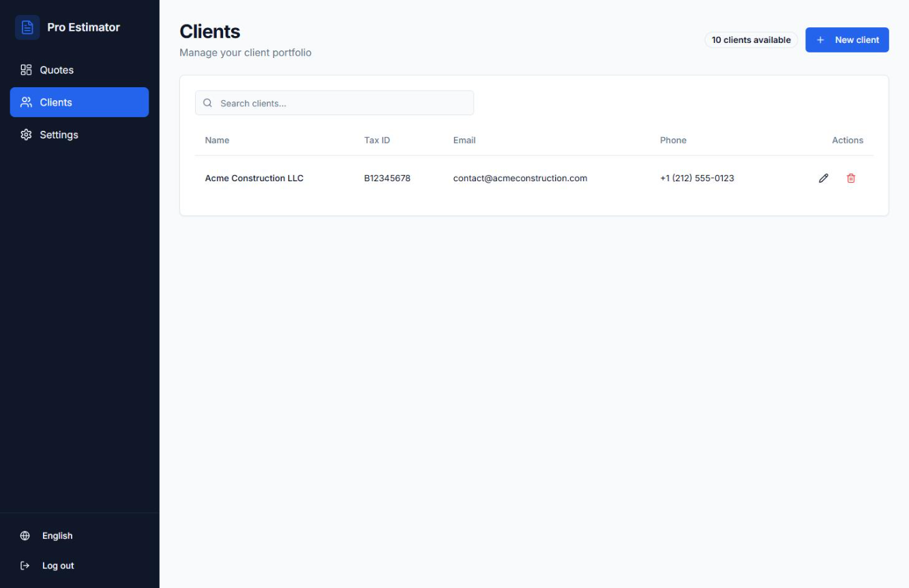This screenshot has width=909, height=588.
Task: Click the pencil icon to edit Acme Construction
Action: click(x=823, y=178)
